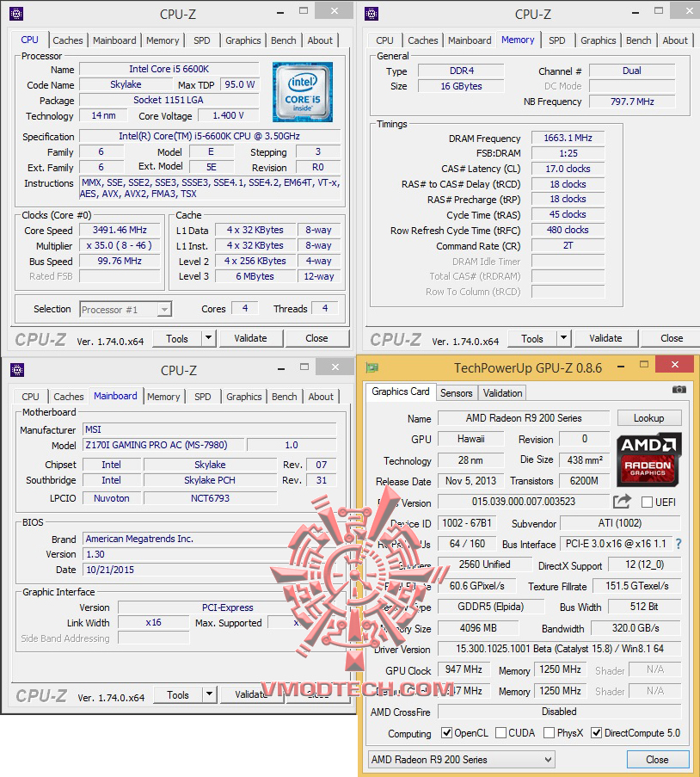700x777 pixels.
Task: Click the 015.039.000.007.003523 BIOS version field
Action: (x=524, y=502)
